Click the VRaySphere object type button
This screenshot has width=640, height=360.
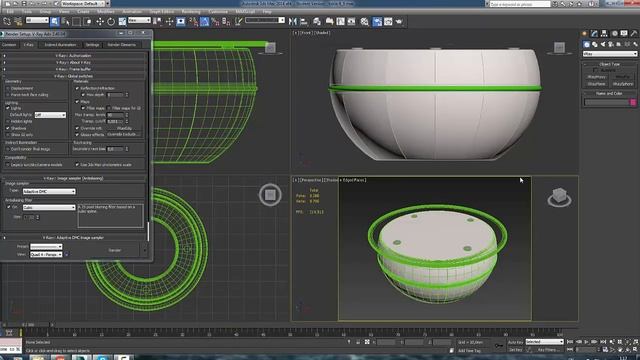click(623, 84)
